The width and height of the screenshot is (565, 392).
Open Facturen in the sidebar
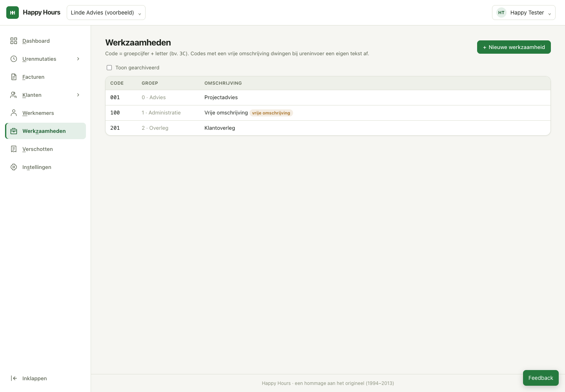46,77
